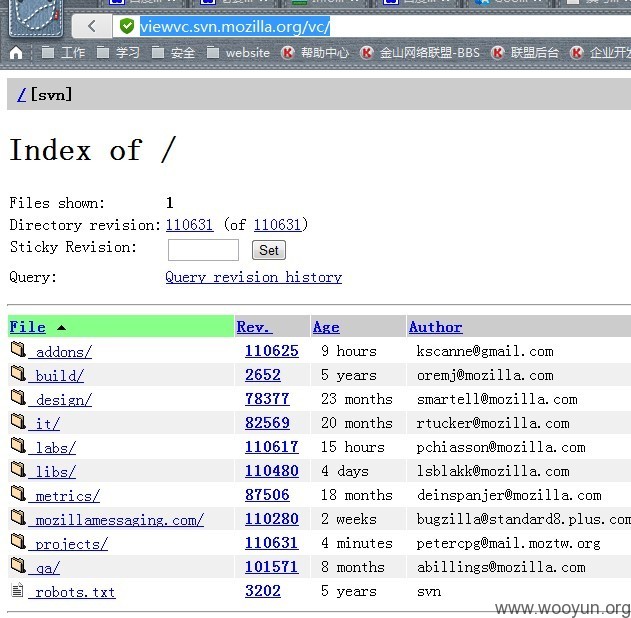
Task: Click the Sticky Revision input box
Action: [x=203, y=250]
